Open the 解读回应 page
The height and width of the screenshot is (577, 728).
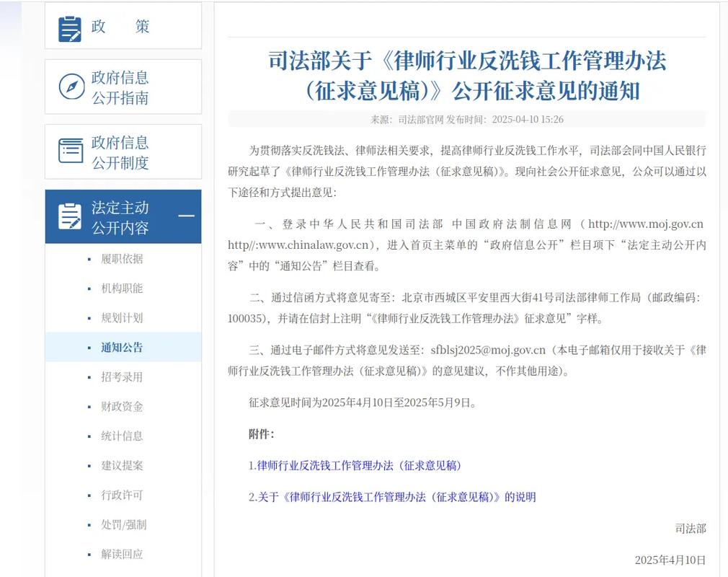pyautogui.click(x=122, y=554)
